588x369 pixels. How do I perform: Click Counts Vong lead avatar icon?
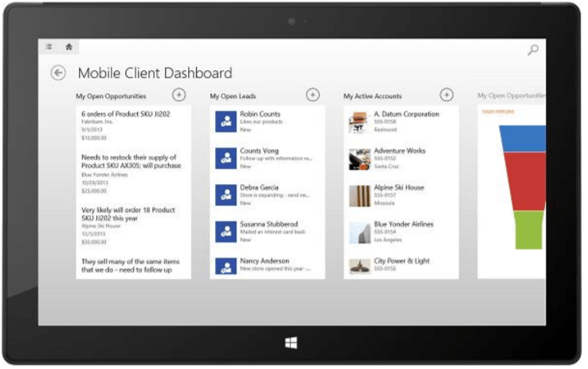click(225, 159)
